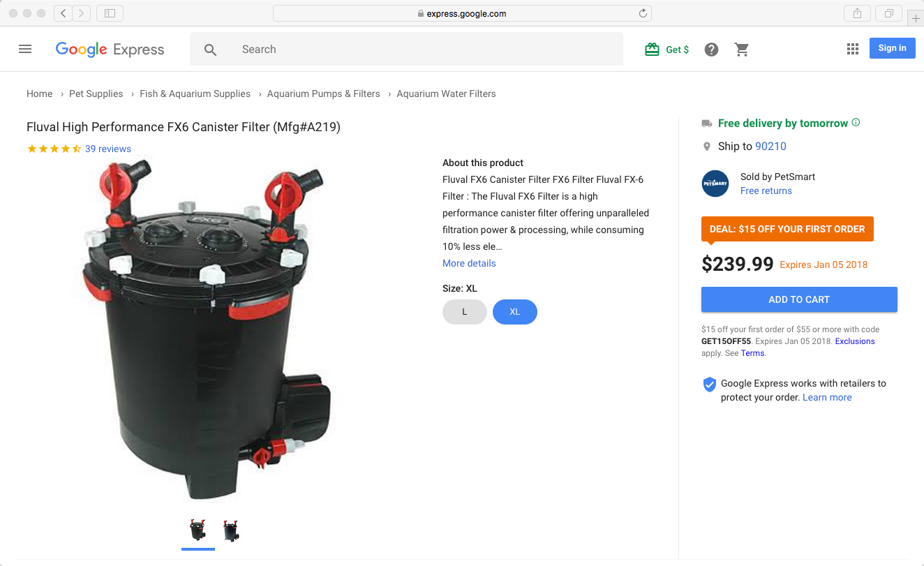Click the Get $ gift icon

point(652,50)
